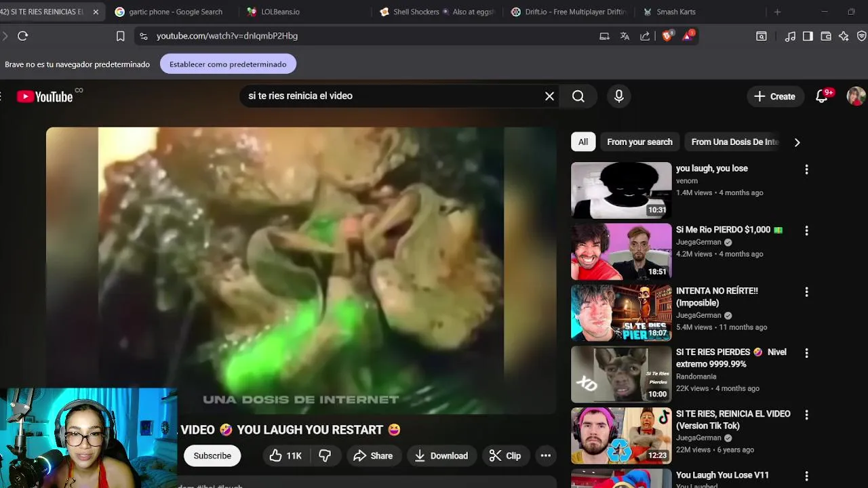Open Brave Rewards triangle icon

pos(688,36)
